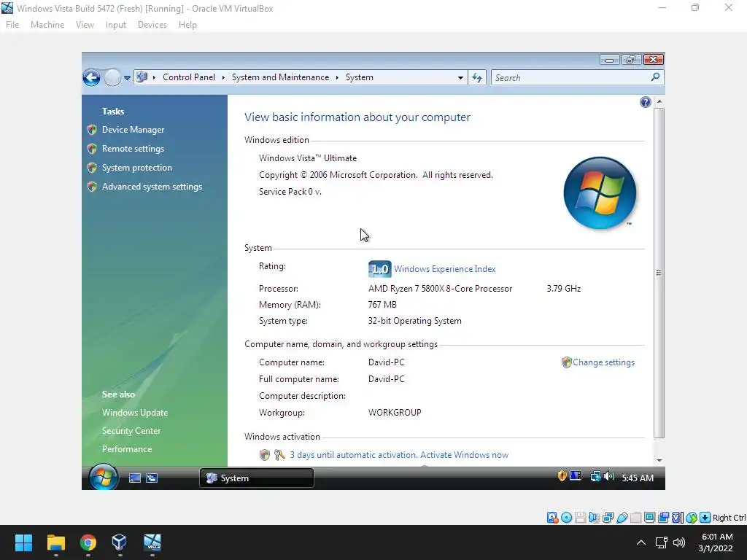This screenshot has width=747, height=560.
Task: Click the Vista network tray icon
Action: pos(595,476)
